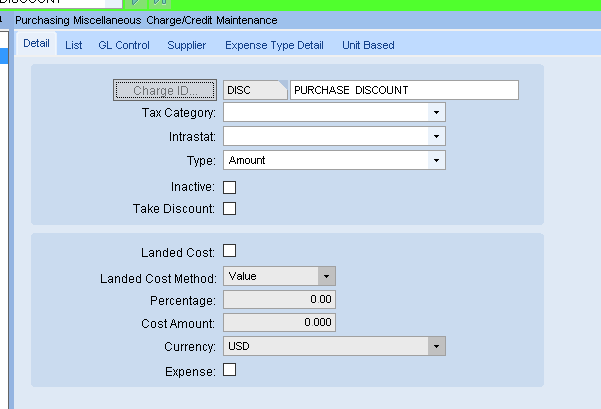Open the GL Control tab
Image resolution: width=601 pixels, height=409 pixels.
click(x=124, y=45)
